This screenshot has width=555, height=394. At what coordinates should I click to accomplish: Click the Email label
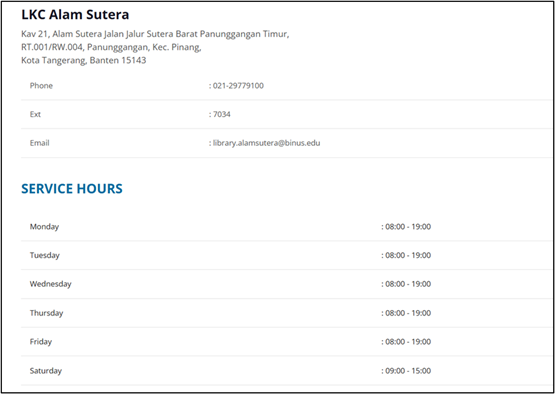point(39,143)
